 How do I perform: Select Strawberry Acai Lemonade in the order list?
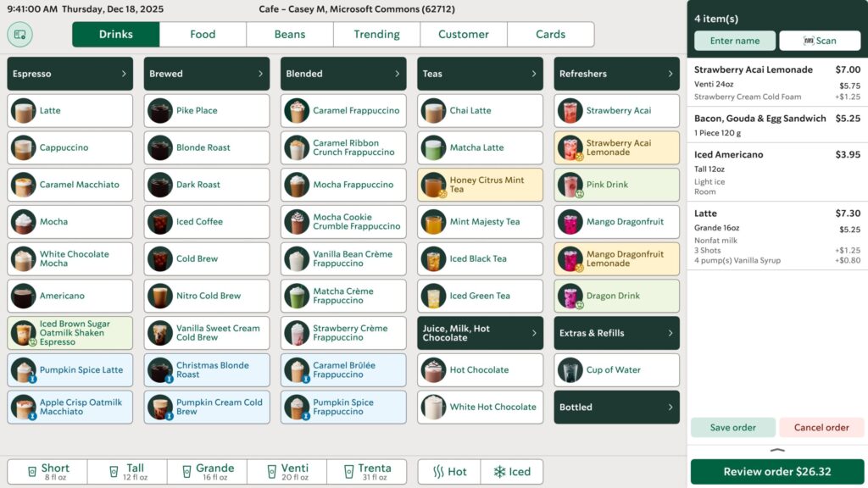click(777, 82)
